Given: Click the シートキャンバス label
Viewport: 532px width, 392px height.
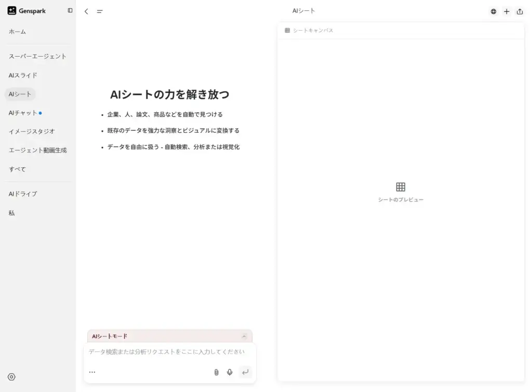Looking at the screenshot, I should 313,31.
